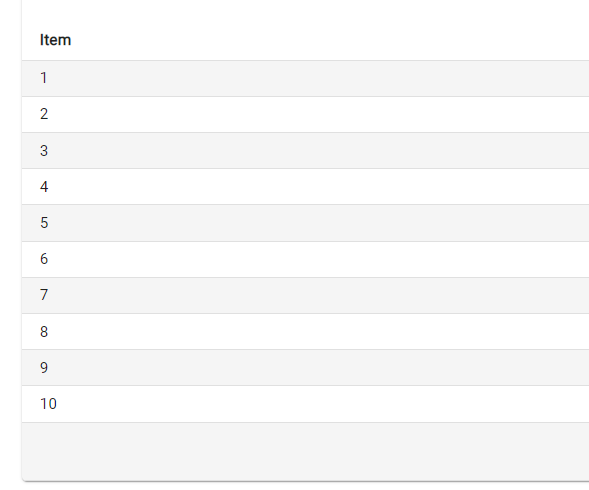Click the digit 4 in Item column

tap(44, 187)
